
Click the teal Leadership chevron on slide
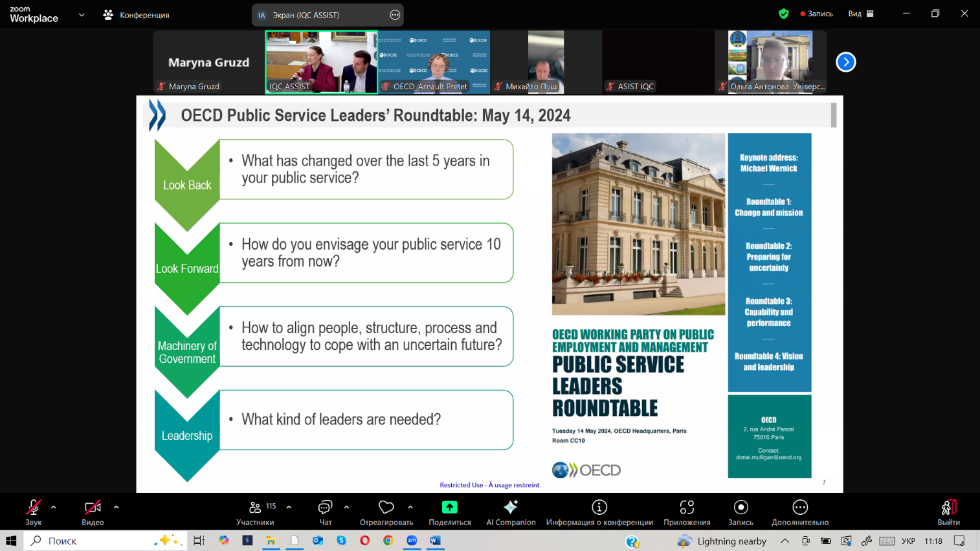pos(187,435)
